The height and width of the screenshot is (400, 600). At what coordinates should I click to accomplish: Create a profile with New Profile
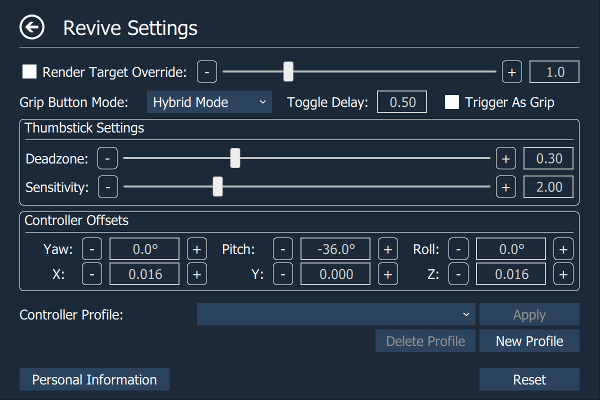click(529, 341)
